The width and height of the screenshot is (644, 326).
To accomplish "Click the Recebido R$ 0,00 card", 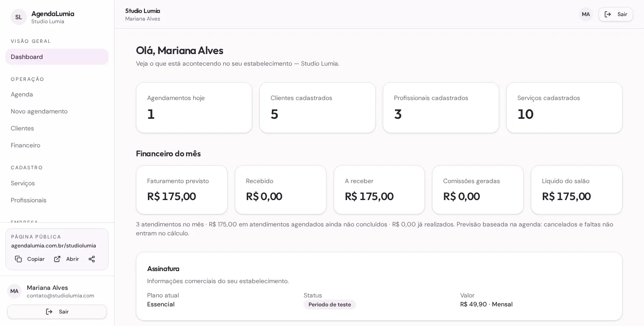I will 280,190.
